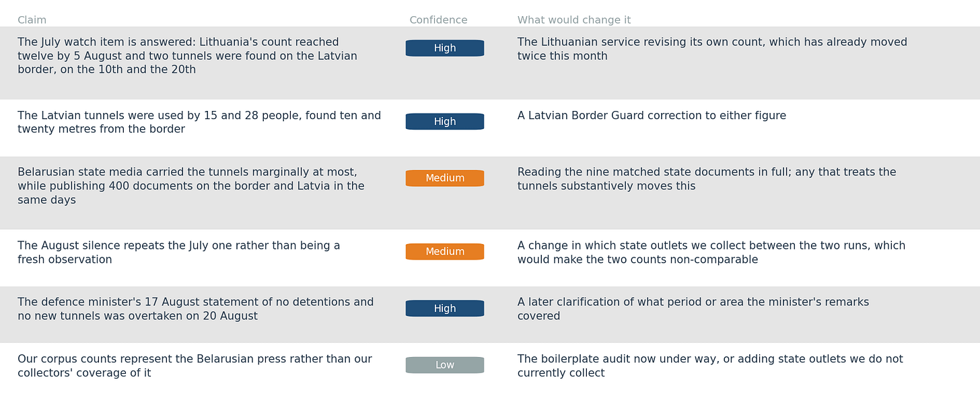Select the Belarusian state media claim text
980x400 pixels.
tap(191, 186)
